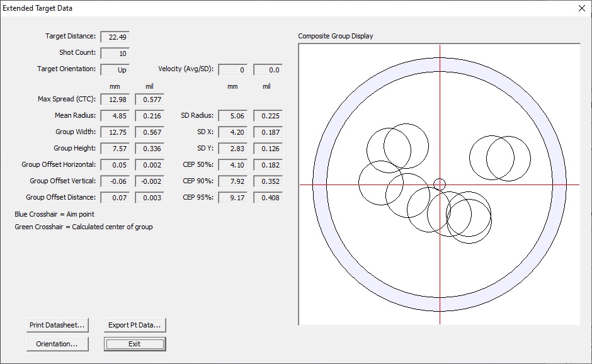Select the Velocity average field showing 0
This screenshot has width=592, height=364.
point(232,70)
